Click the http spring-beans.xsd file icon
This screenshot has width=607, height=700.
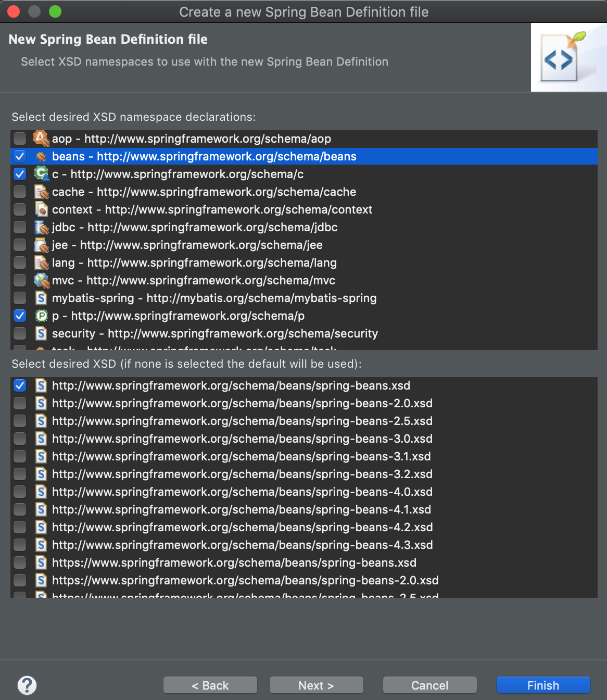point(41,385)
